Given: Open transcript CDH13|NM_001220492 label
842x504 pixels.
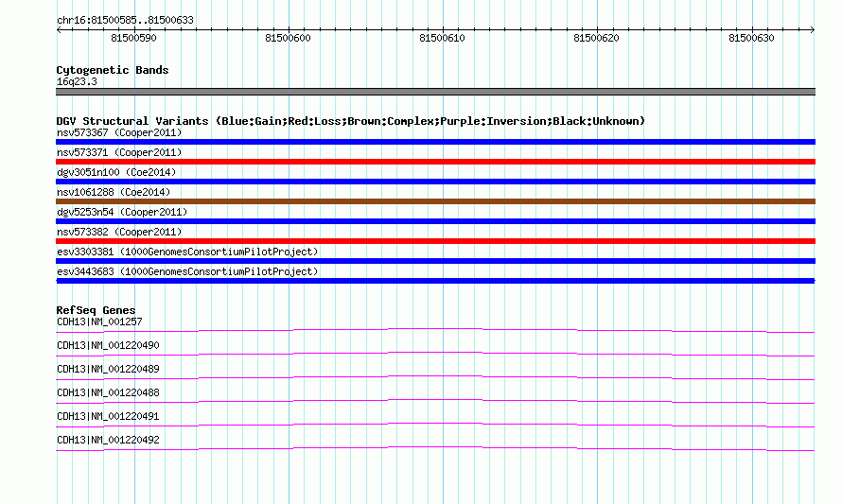Looking at the screenshot, I should pos(108,440).
